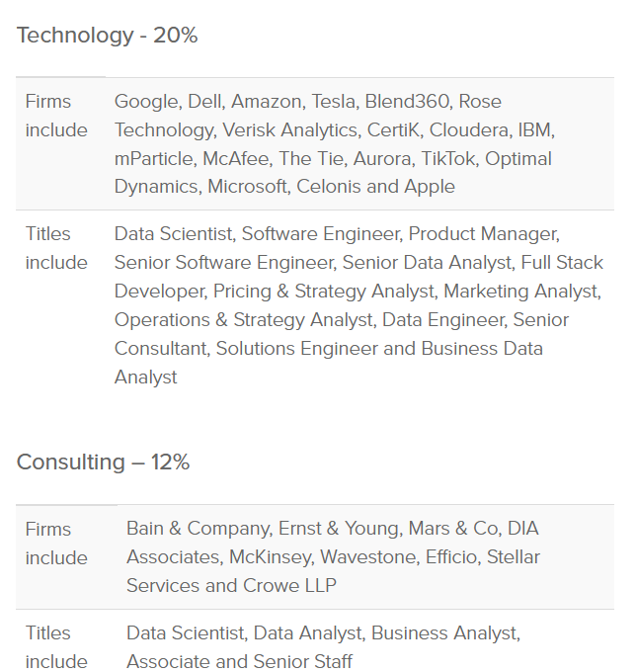Viewport: 636px width, 672px height.
Task: Click the text 'Verisk Analytics'
Action: 290,130
